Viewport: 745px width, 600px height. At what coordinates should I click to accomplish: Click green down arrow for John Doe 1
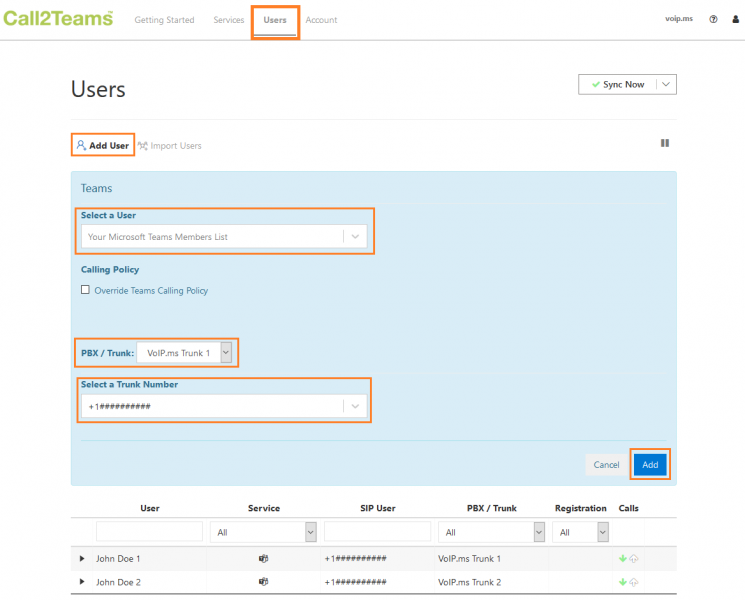coord(623,559)
